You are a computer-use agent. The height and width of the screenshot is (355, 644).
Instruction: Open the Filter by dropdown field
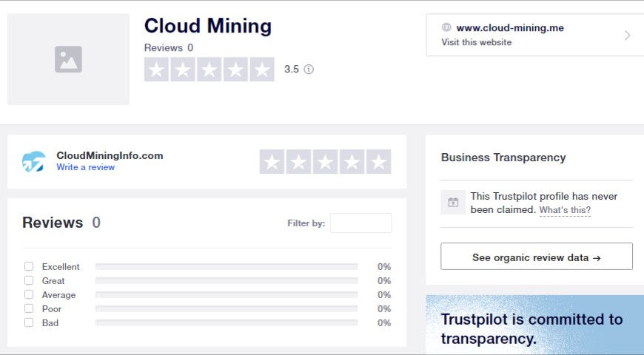click(360, 223)
